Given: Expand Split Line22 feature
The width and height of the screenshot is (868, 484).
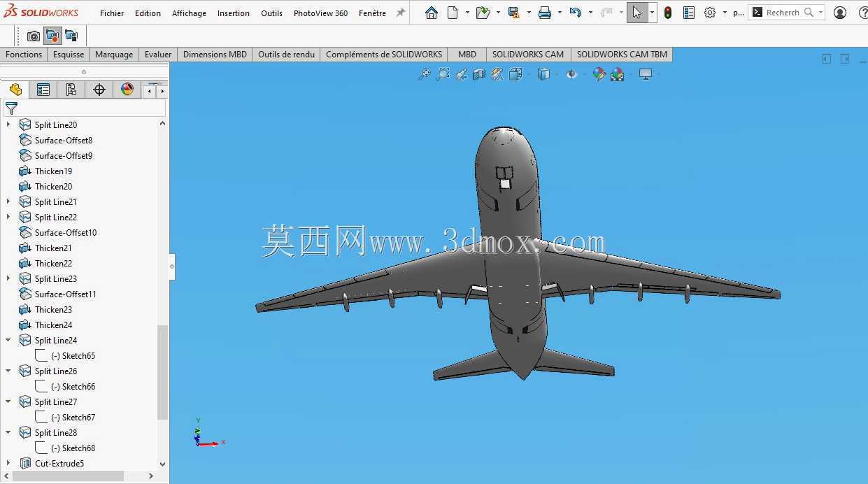Looking at the screenshot, I should (x=8, y=217).
